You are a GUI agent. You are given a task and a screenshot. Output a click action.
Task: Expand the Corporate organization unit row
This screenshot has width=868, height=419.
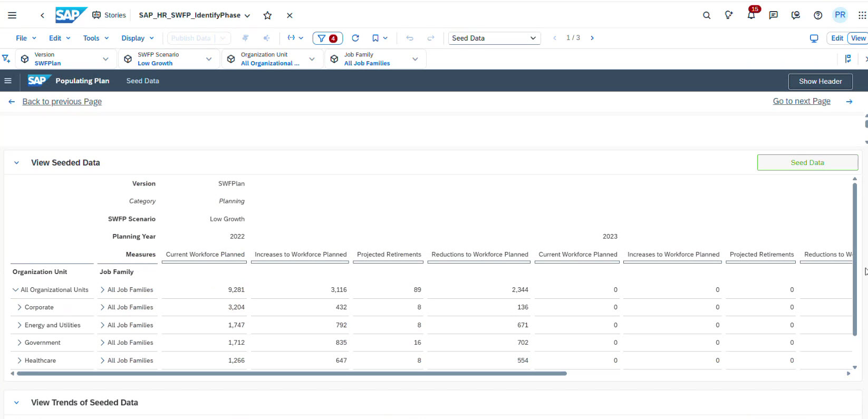20,307
